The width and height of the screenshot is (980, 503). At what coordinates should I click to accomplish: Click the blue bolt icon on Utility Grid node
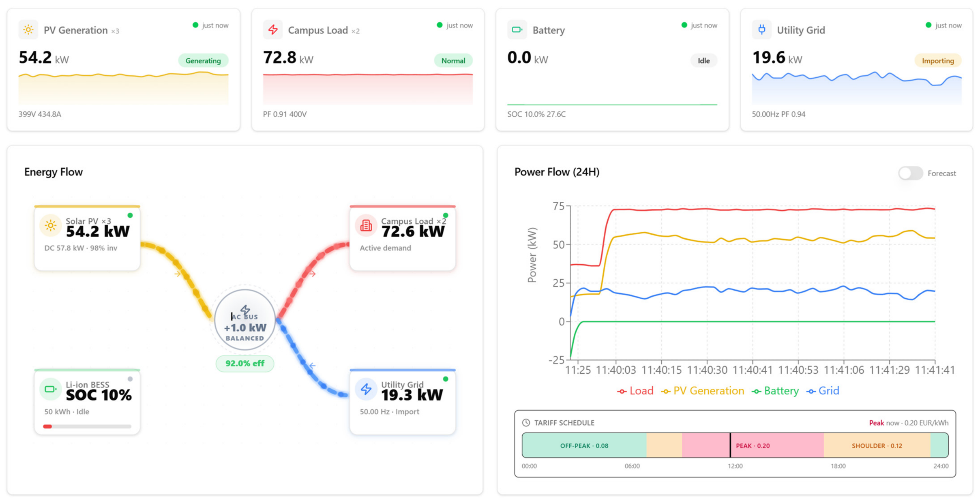(x=366, y=389)
